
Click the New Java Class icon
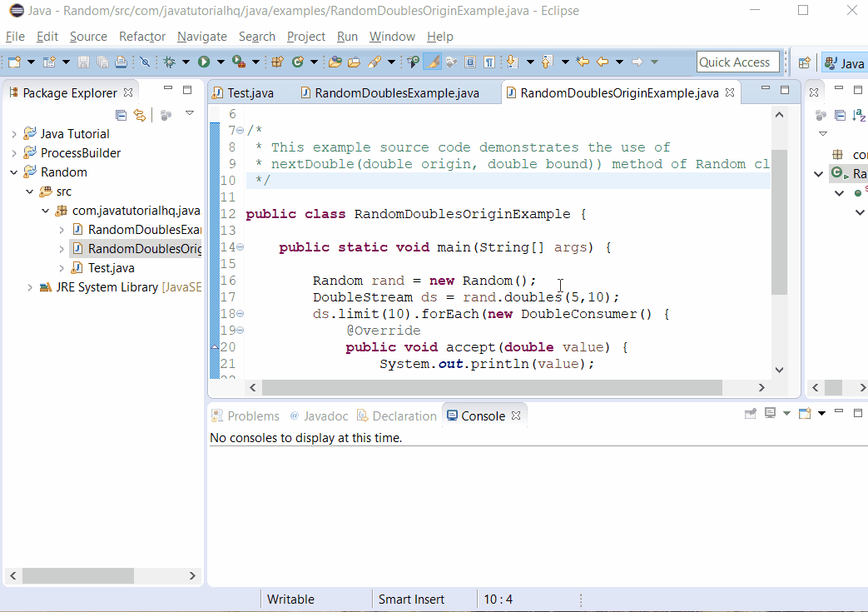pyautogui.click(x=298, y=62)
